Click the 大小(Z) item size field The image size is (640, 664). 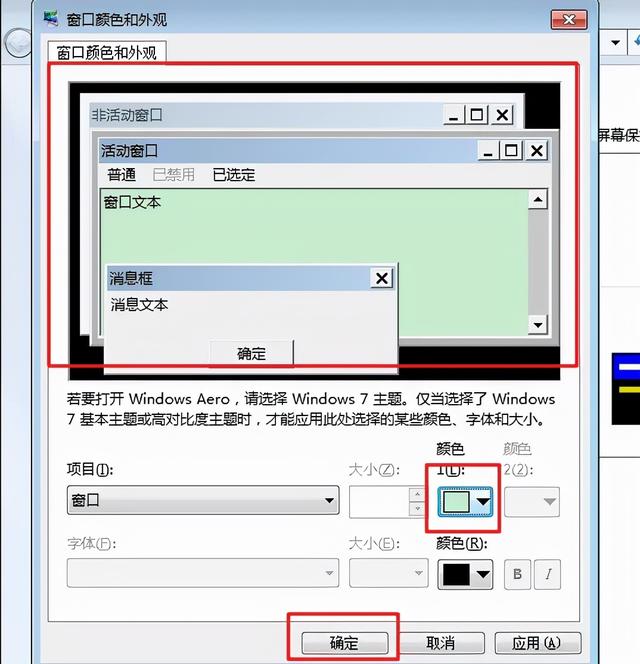379,502
